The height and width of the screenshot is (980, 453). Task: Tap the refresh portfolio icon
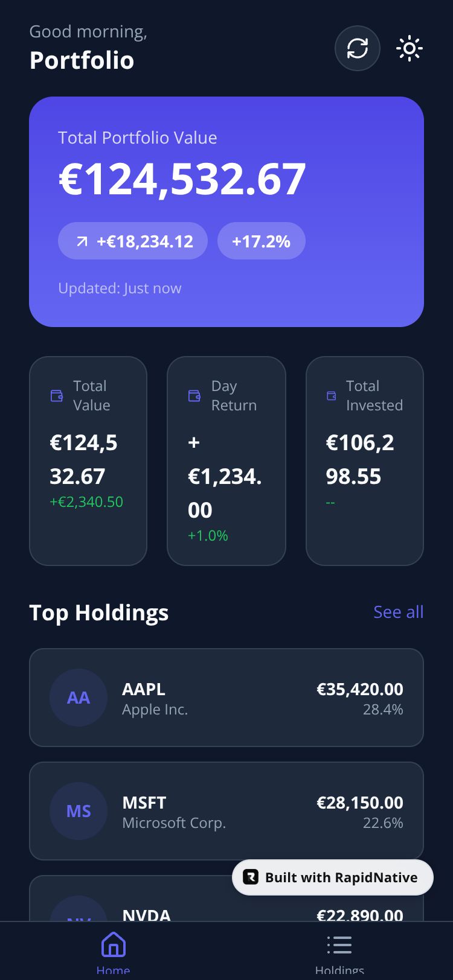[358, 48]
